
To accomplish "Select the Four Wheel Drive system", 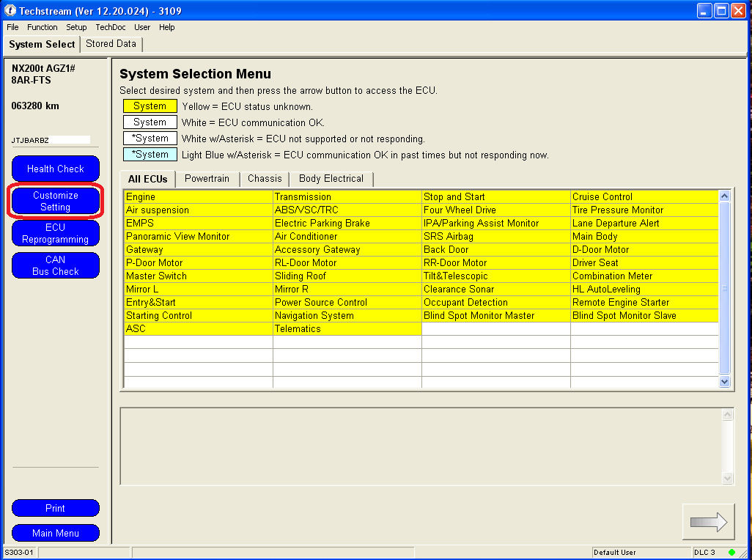I will coord(496,210).
